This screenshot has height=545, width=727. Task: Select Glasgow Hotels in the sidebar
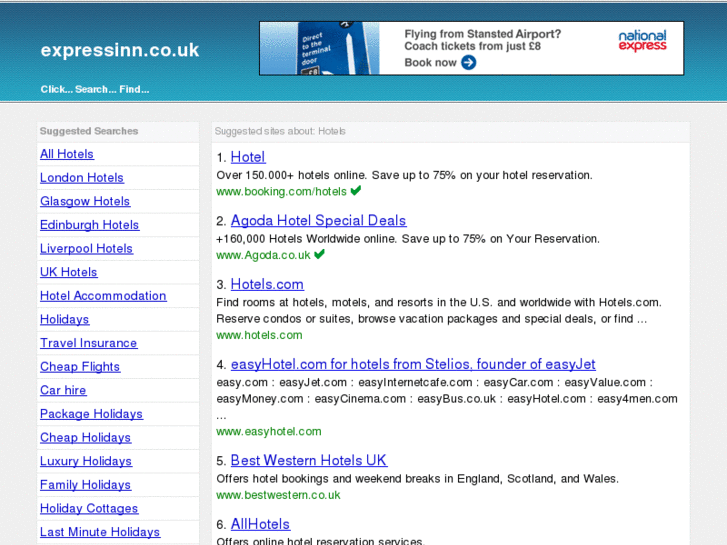(x=85, y=201)
